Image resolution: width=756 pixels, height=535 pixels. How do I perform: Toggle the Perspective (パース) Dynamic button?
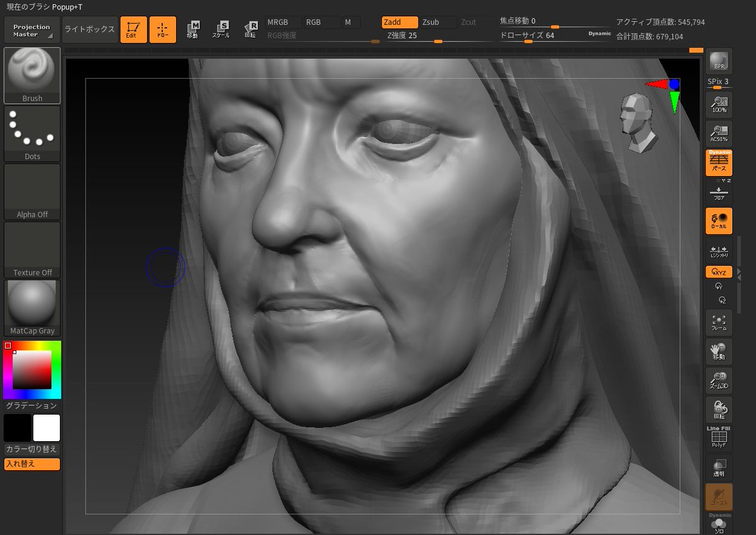(x=719, y=163)
